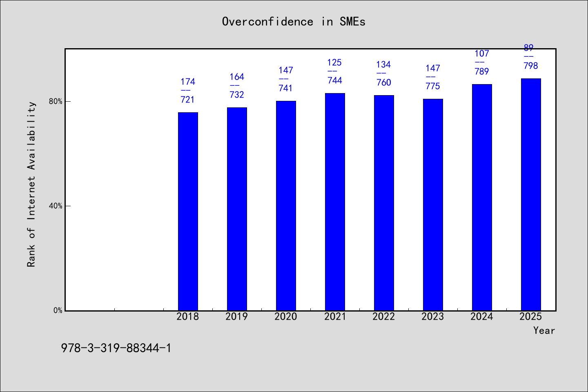Click the Rank of Internet Availability axis title
The width and height of the screenshot is (588, 392).
[31, 184]
